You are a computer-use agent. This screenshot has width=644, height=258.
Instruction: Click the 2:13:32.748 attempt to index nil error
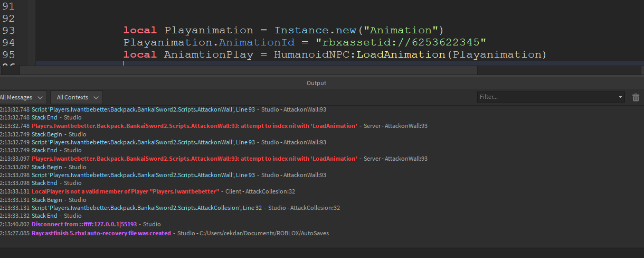click(194, 126)
